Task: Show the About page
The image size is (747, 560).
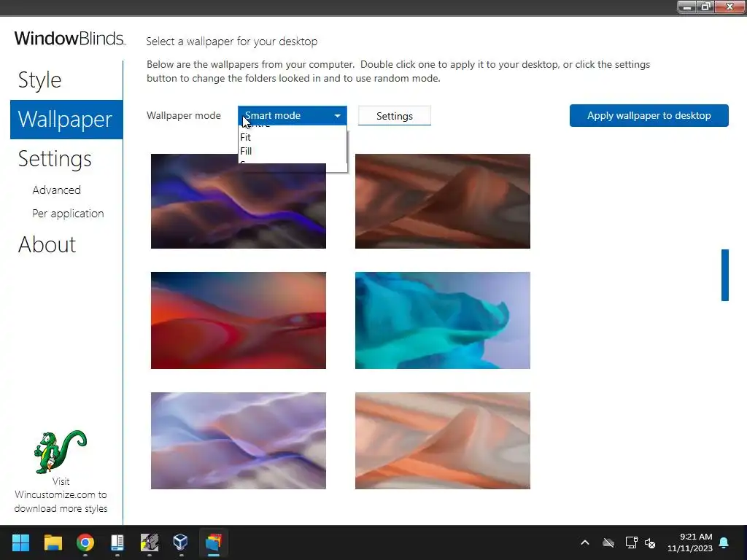Action: coord(47,245)
